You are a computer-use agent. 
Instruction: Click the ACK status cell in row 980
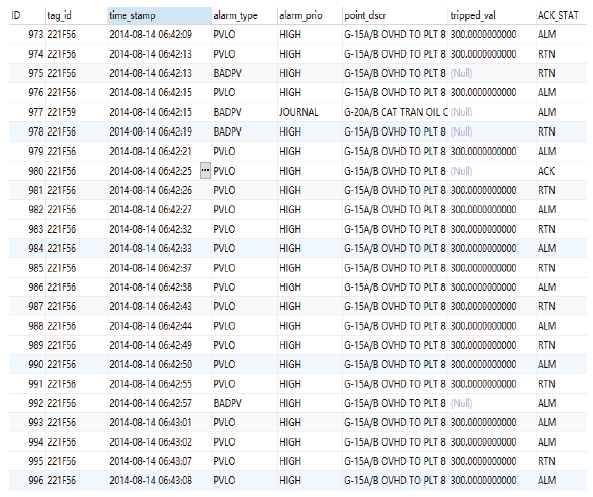pyautogui.click(x=562, y=171)
